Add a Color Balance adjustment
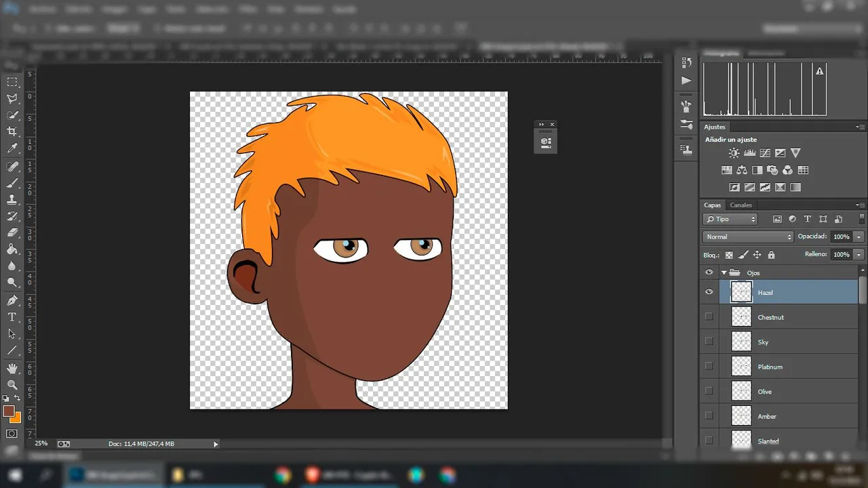This screenshot has width=868, height=488. point(742,170)
